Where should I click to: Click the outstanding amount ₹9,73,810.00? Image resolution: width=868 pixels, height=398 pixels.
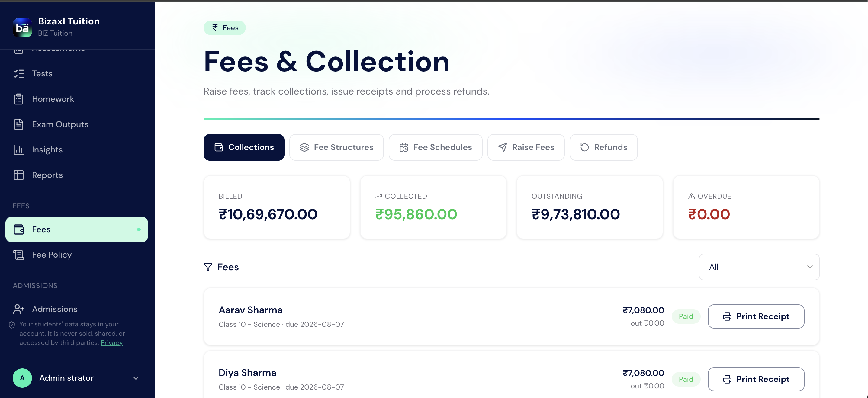pyautogui.click(x=576, y=214)
